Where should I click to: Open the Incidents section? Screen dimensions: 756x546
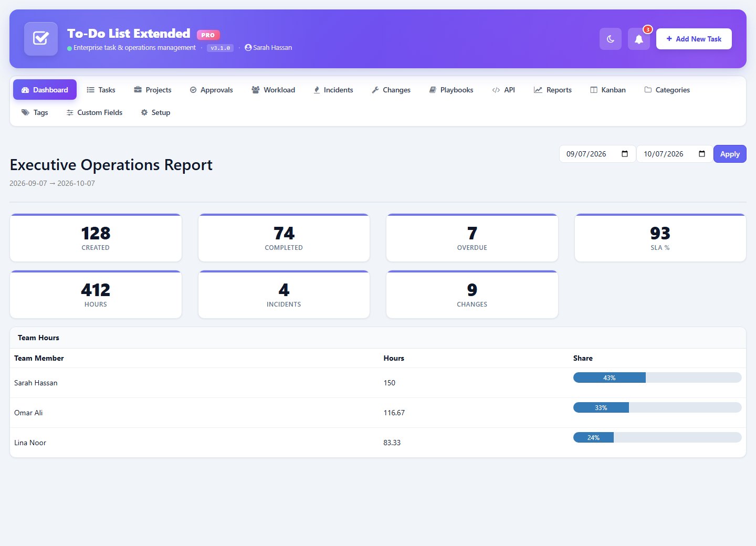[x=333, y=90]
